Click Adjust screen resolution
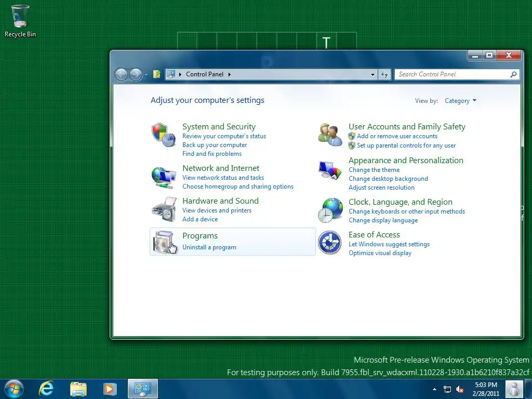The height and width of the screenshot is (399, 532). 381,188
